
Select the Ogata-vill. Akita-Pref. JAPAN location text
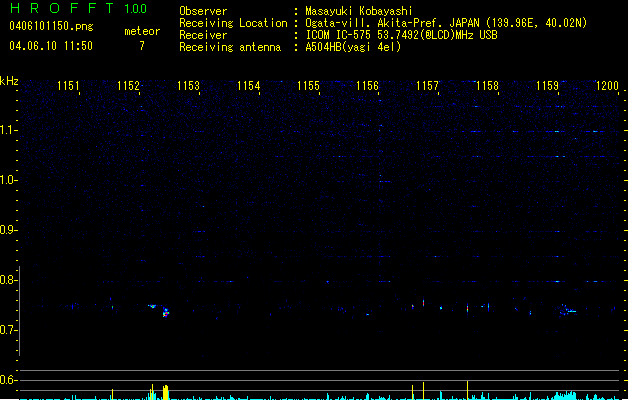(x=446, y=23)
